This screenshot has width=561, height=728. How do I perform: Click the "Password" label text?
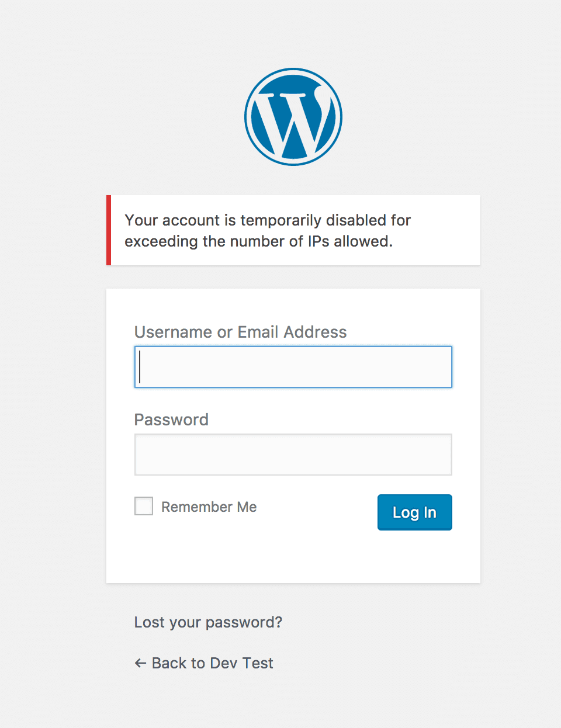click(x=171, y=420)
